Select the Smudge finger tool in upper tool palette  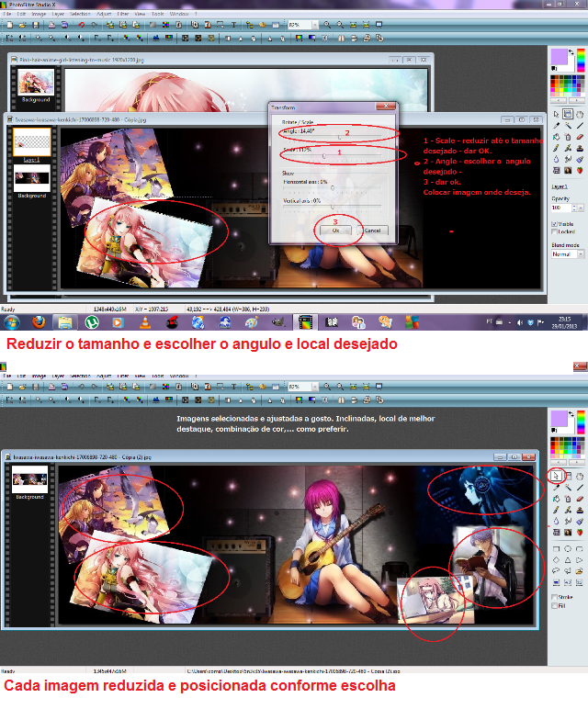[x=568, y=159]
